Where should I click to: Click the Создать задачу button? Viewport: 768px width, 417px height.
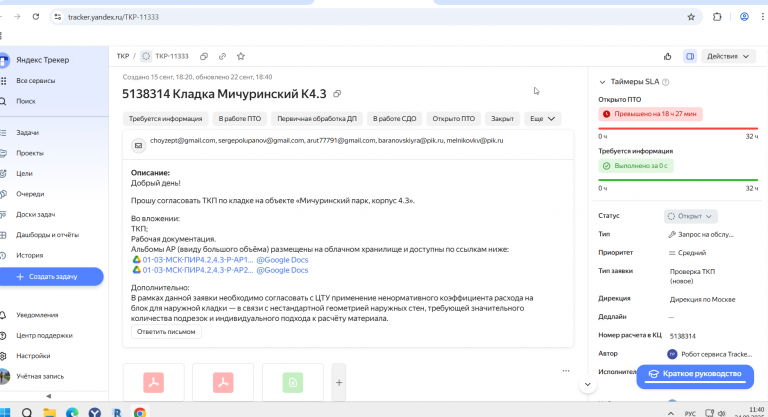[x=51, y=277]
